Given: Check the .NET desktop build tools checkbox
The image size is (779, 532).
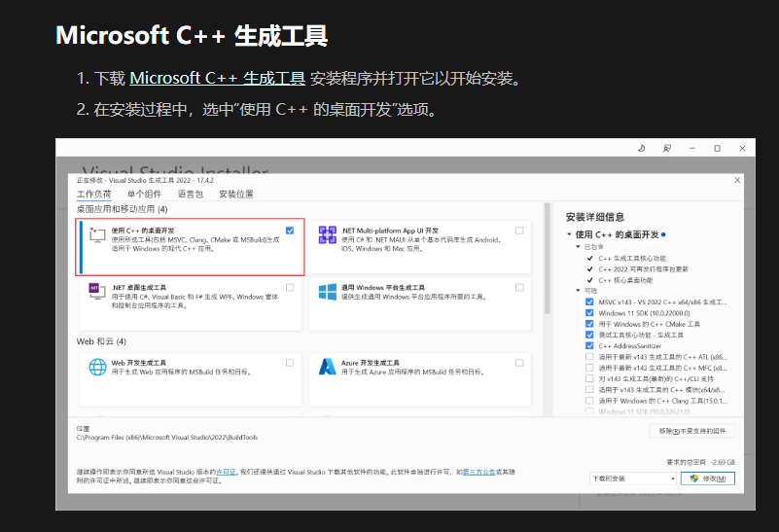Looking at the screenshot, I should [290, 288].
